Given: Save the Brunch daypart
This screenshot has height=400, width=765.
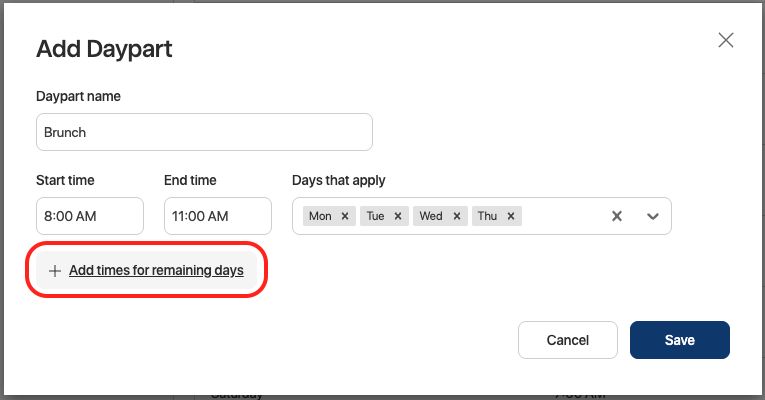Looking at the screenshot, I should pyautogui.click(x=679, y=340).
